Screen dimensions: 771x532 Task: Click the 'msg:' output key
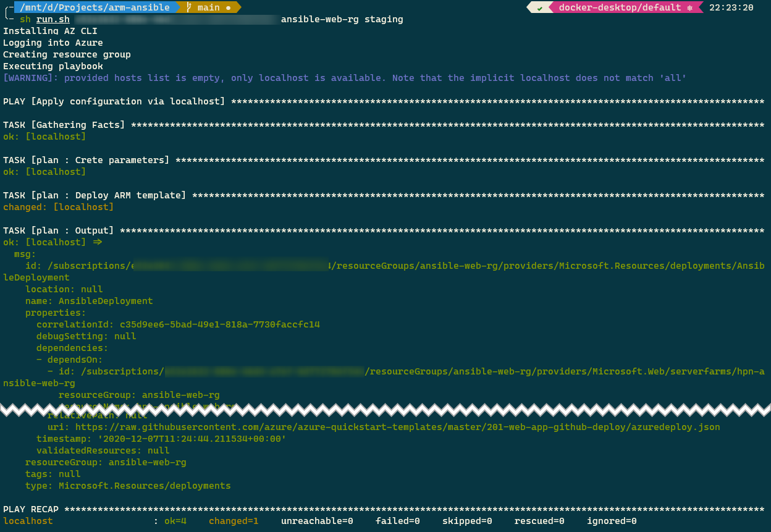click(x=25, y=254)
